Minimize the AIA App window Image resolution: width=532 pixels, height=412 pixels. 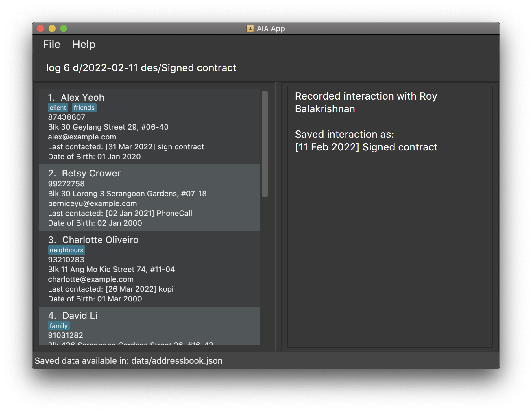(x=52, y=28)
